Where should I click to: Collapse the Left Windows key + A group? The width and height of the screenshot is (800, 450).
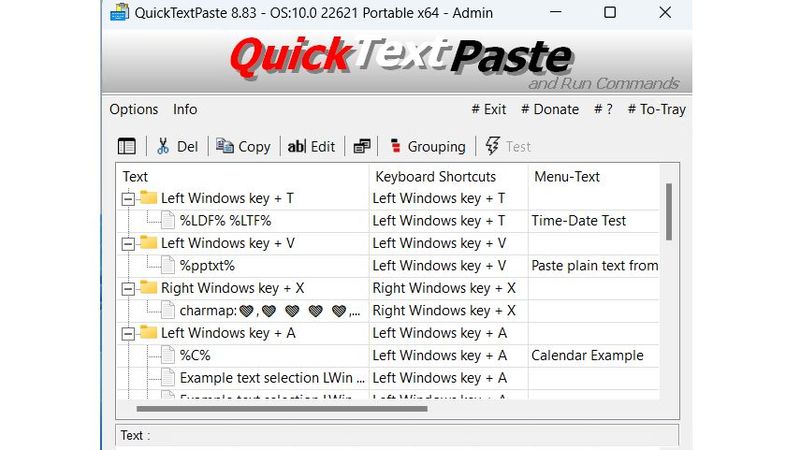pos(128,333)
